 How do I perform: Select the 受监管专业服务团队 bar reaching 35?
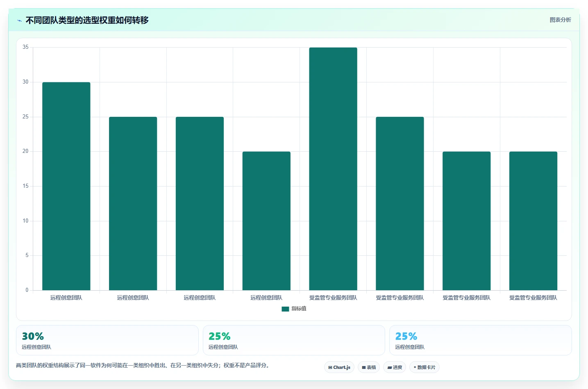[x=333, y=169]
